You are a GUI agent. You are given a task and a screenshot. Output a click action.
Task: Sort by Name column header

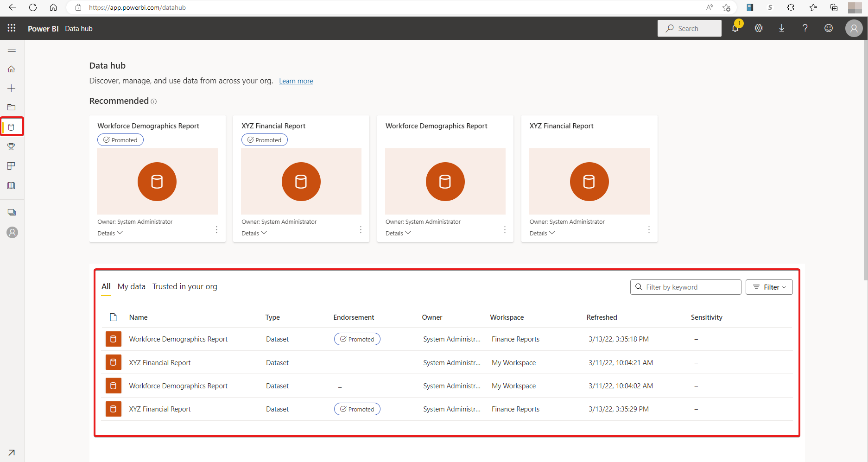(138, 317)
